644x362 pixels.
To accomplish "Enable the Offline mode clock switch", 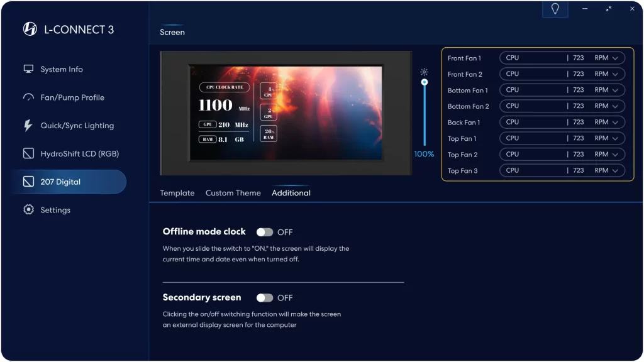I will click(x=265, y=233).
